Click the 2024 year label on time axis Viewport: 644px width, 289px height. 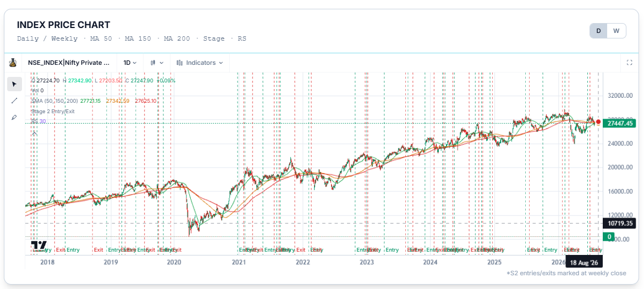click(430, 262)
